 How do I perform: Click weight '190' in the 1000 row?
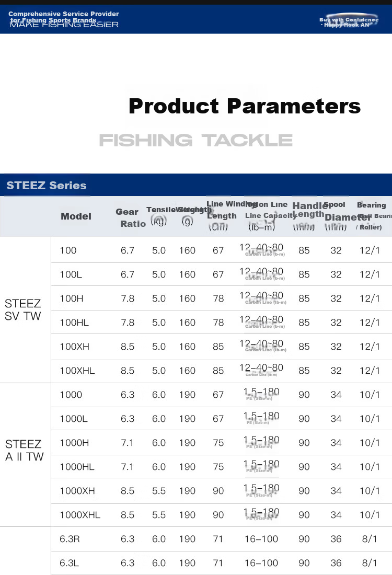[x=187, y=395]
